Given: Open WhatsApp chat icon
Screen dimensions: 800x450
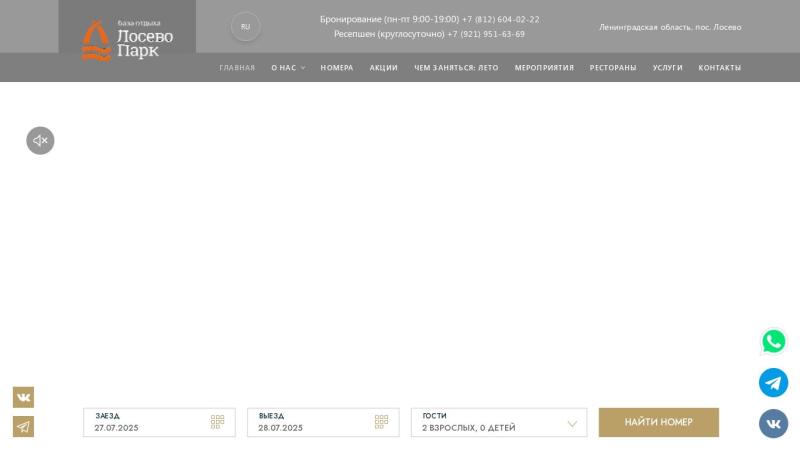Looking at the screenshot, I should point(773,341).
